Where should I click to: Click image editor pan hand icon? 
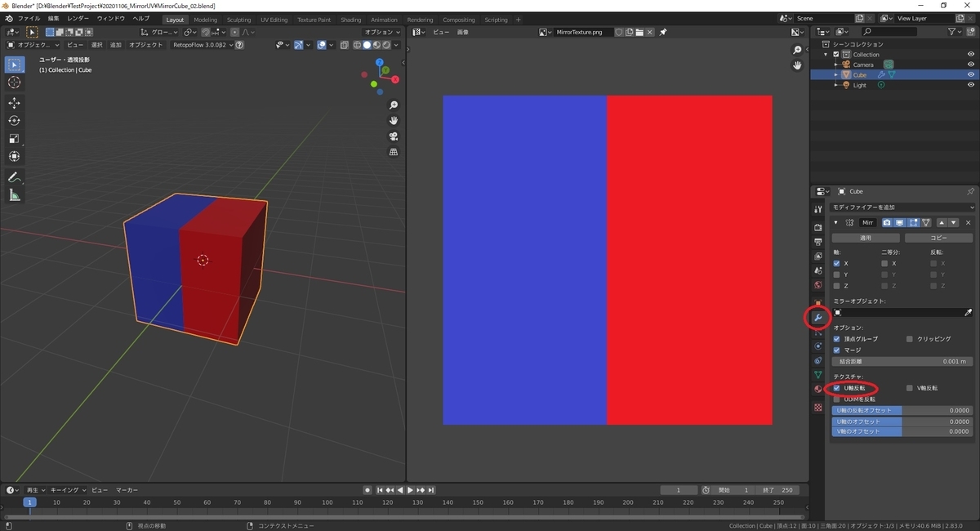tap(798, 65)
